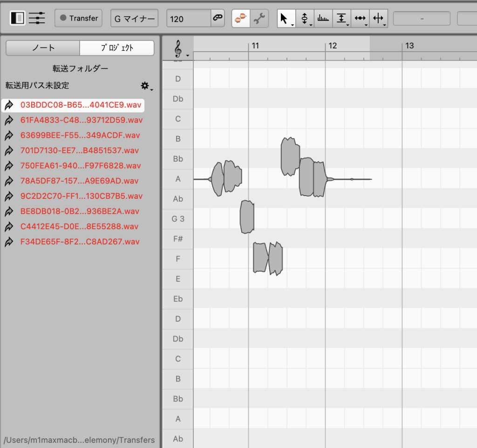Select the note editing mode blobs icon
The height and width of the screenshot is (448, 477).
click(241, 19)
